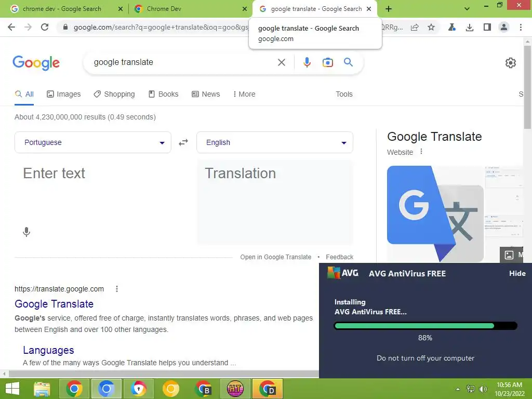Click the AVG installation progress bar
The image size is (532, 399).
pos(425,326)
